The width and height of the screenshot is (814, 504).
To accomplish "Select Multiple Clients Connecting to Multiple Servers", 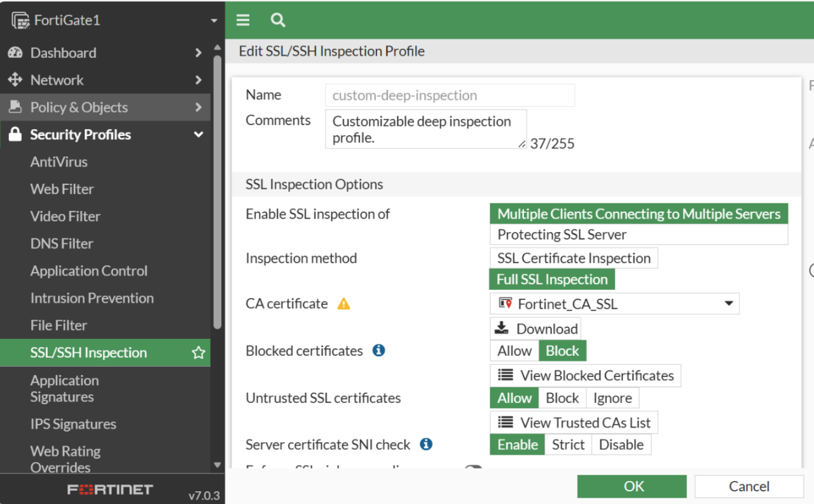I will tap(639, 214).
